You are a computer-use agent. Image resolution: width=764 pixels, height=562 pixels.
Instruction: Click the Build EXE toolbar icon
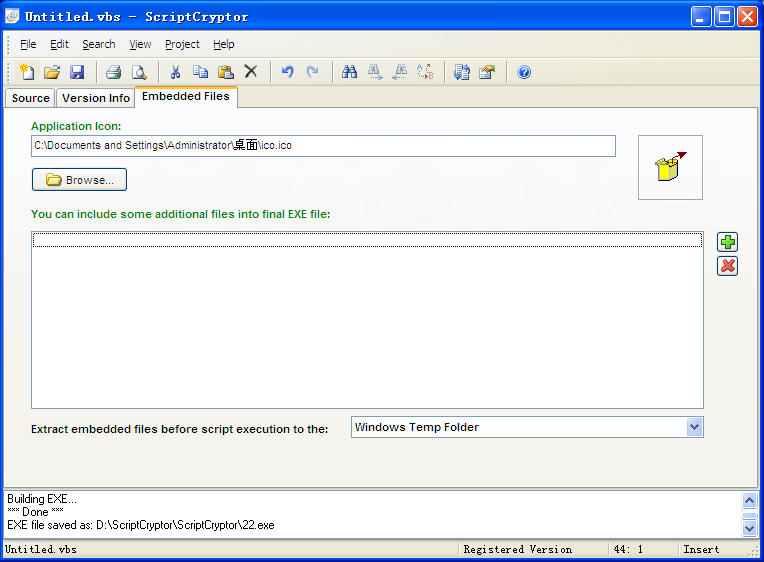461,72
